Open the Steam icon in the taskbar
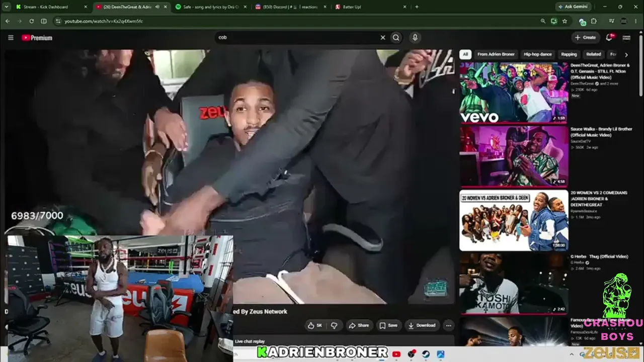 pyautogui.click(x=426, y=354)
